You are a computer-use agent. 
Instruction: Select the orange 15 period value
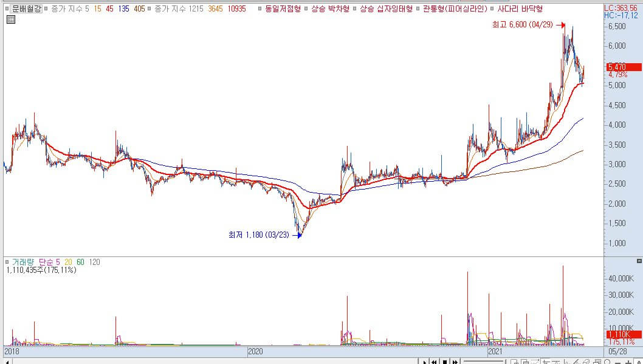[97, 9]
